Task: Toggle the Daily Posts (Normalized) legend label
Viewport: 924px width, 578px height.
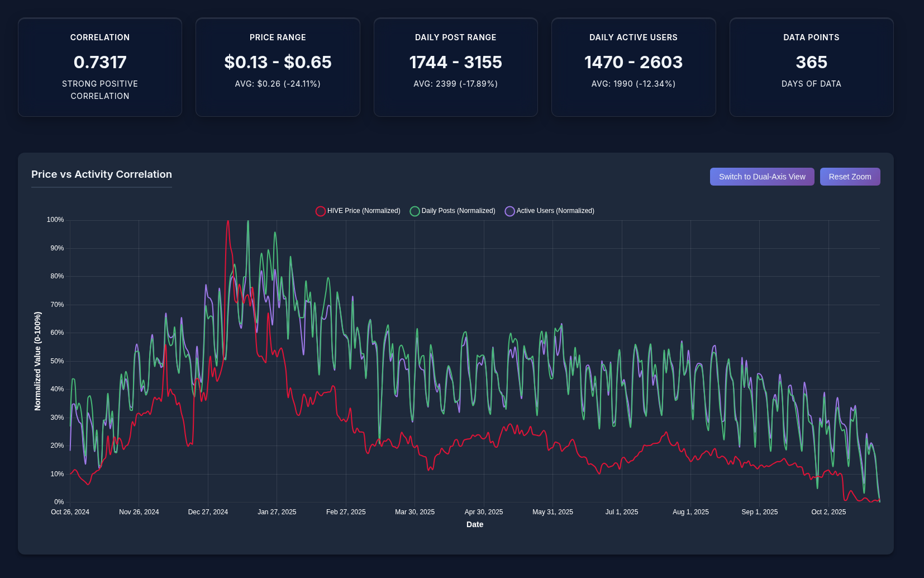Action: click(458, 211)
